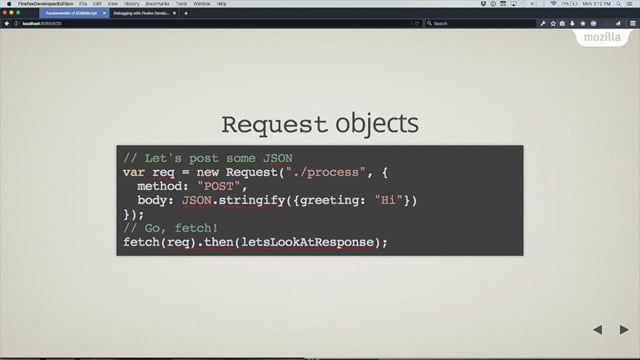The image size is (640, 360).
Task: Close the Debugging with Firefox tab
Action: [174, 13]
